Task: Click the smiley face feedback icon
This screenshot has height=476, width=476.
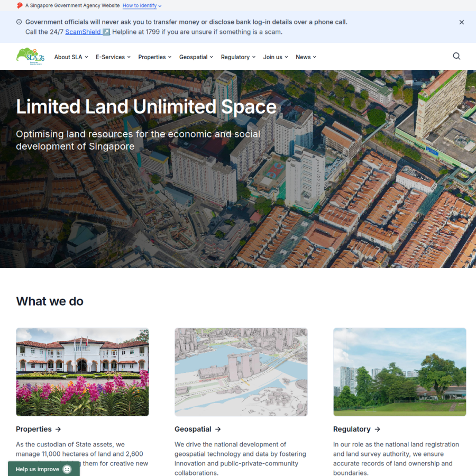Action: (67, 469)
